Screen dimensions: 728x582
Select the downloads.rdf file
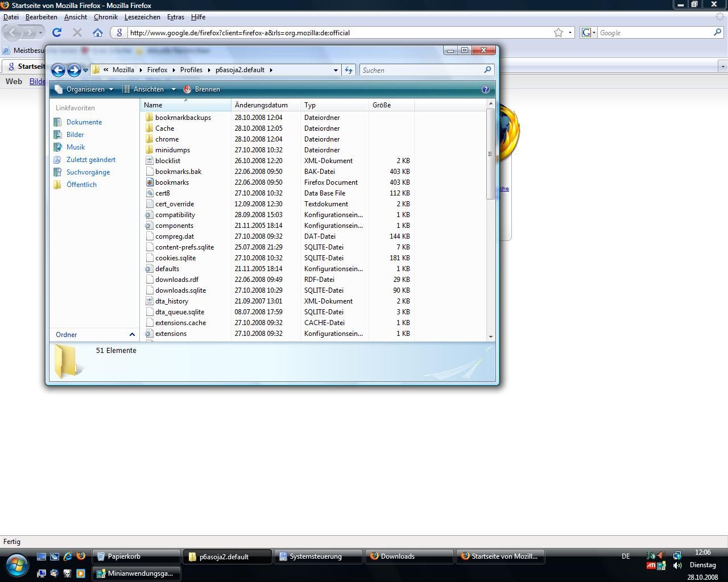(x=177, y=280)
